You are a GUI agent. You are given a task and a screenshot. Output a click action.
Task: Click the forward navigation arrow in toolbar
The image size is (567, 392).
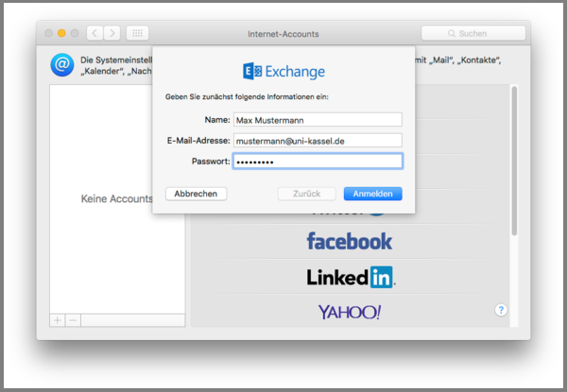point(112,33)
